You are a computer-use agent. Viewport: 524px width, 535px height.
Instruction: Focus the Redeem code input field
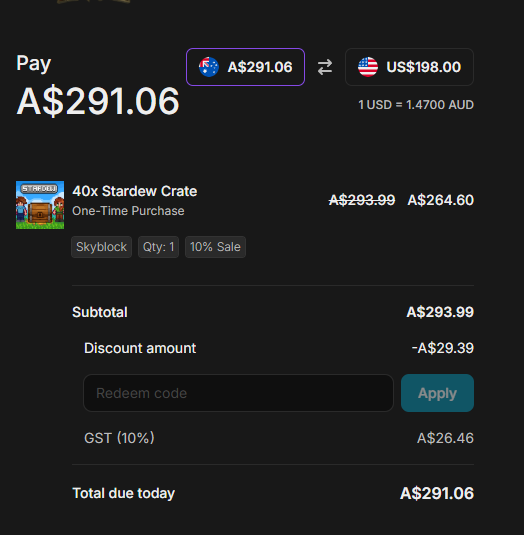click(x=238, y=393)
